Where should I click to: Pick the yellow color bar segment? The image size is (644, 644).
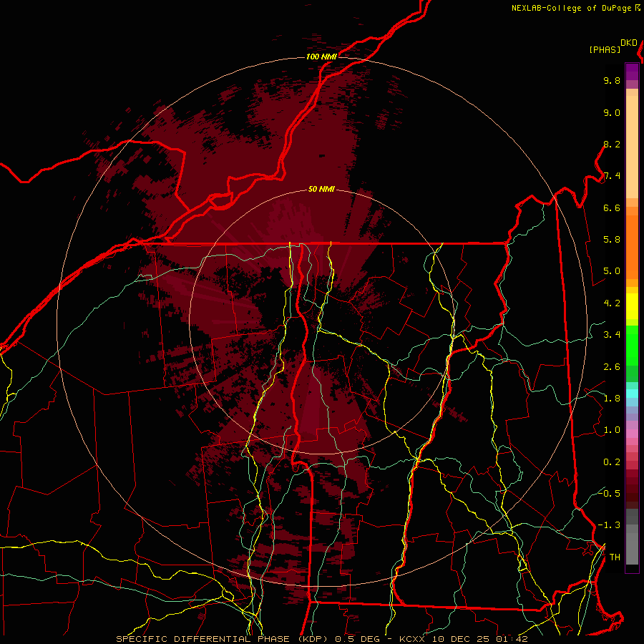(632, 306)
